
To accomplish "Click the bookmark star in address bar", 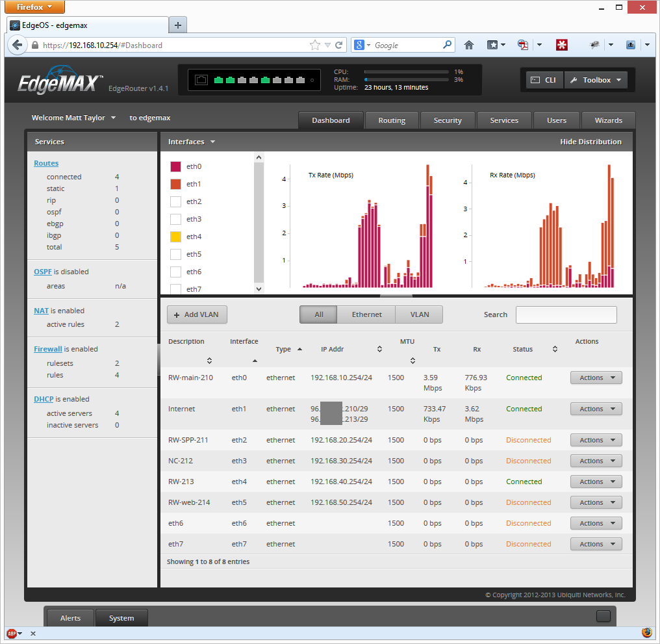I will coord(315,45).
